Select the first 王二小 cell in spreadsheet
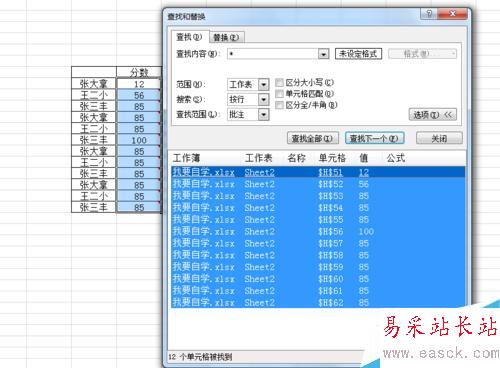The image size is (500, 368). tap(94, 95)
